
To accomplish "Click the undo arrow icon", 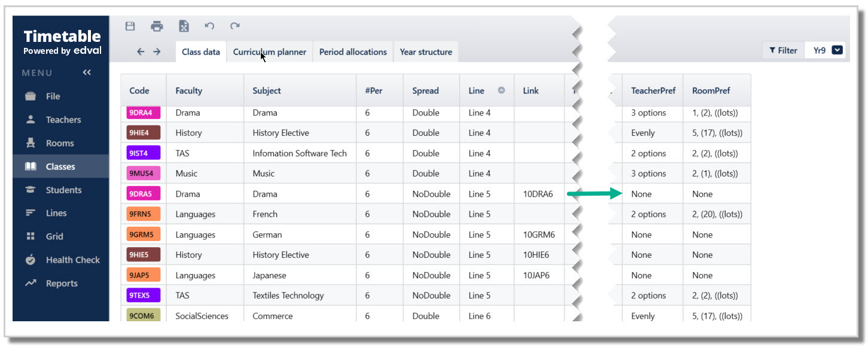I will click(209, 26).
